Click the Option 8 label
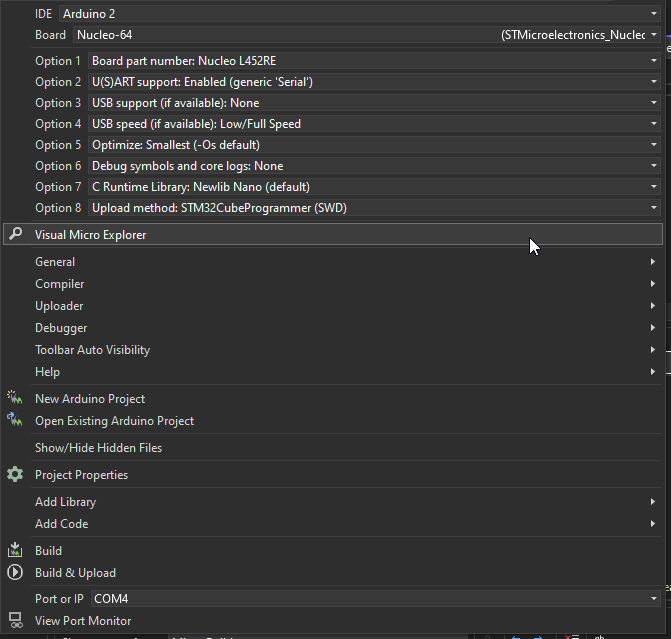This screenshot has width=671, height=639. pyautogui.click(x=58, y=208)
